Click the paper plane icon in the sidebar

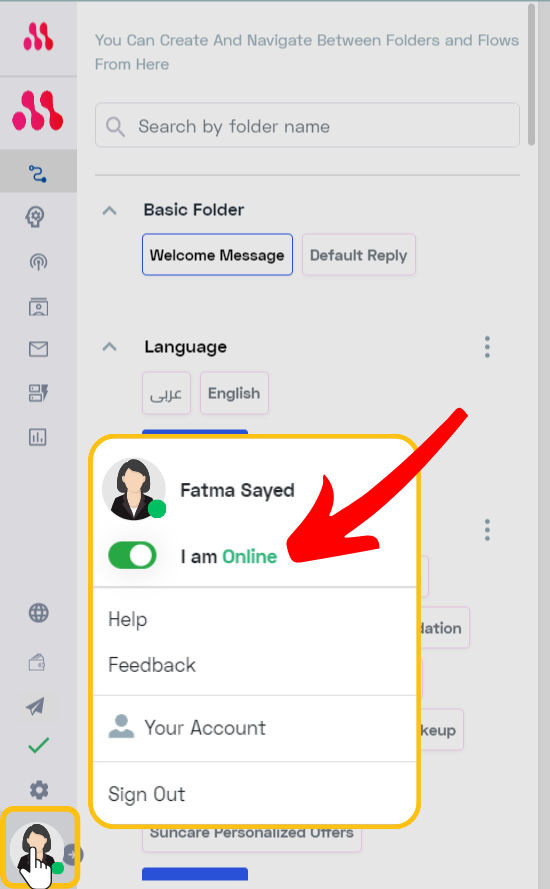36,706
